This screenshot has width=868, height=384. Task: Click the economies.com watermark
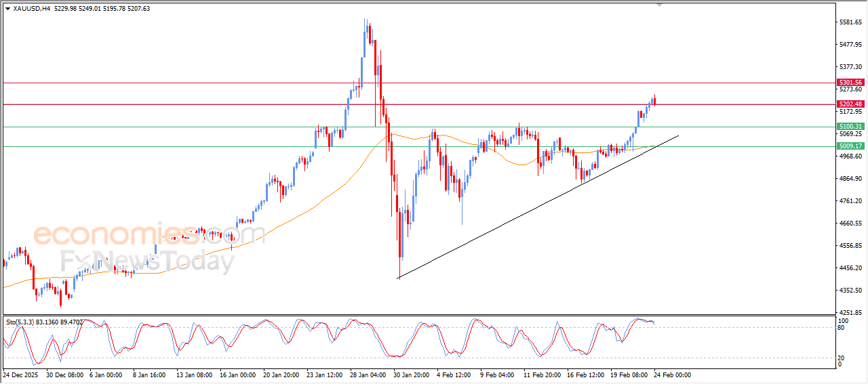pos(149,235)
